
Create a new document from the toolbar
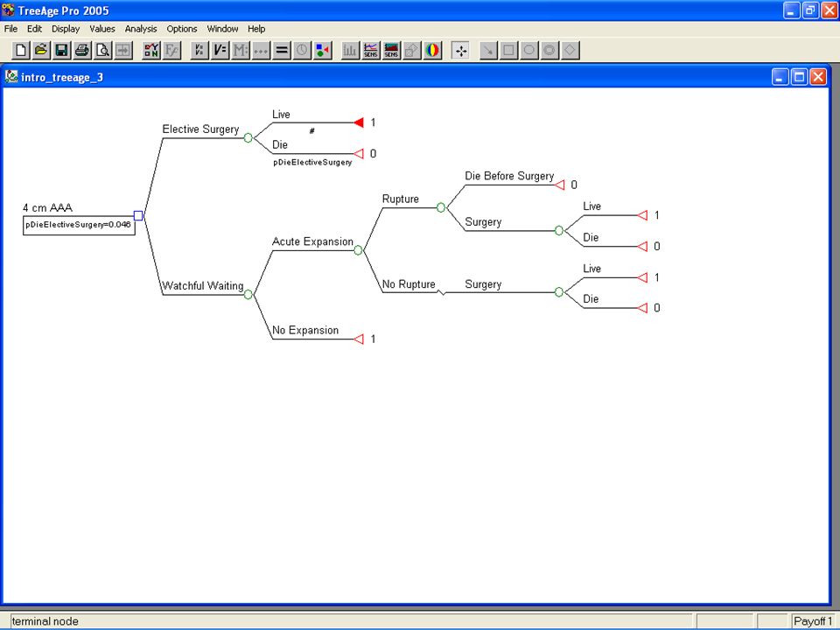point(21,51)
